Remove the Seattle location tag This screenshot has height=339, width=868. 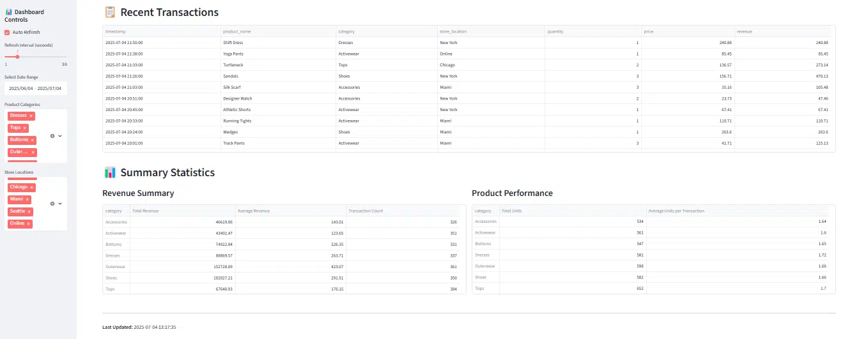pyautogui.click(x=29, y=211)
